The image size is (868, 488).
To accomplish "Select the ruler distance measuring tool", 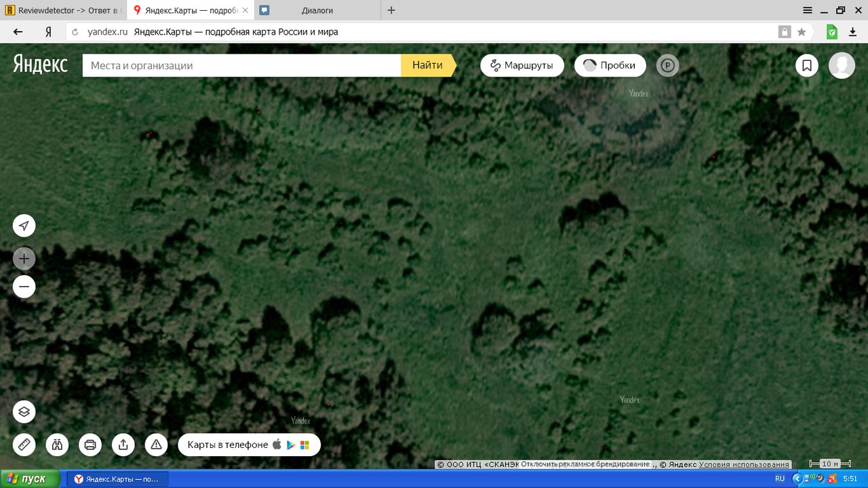I will click(24, 445).
